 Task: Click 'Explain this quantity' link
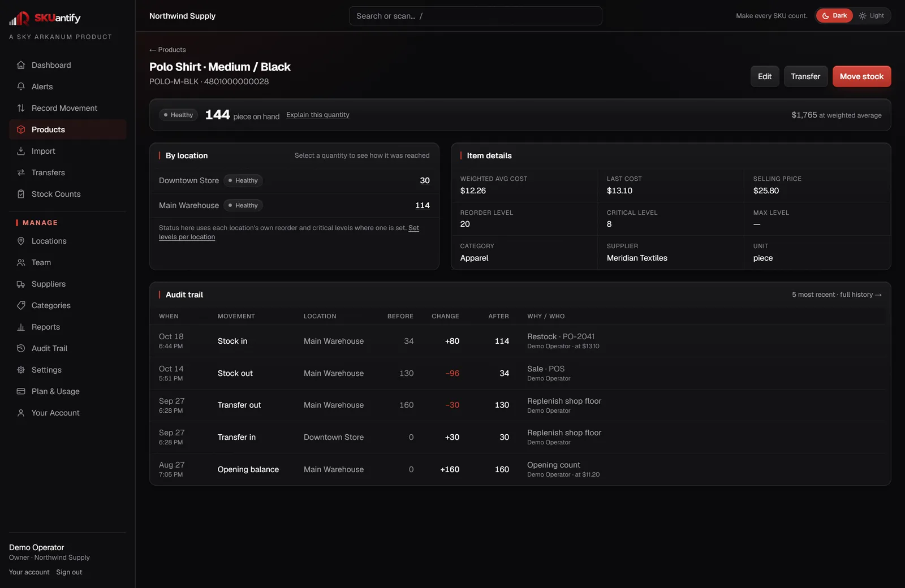[318, 115]
